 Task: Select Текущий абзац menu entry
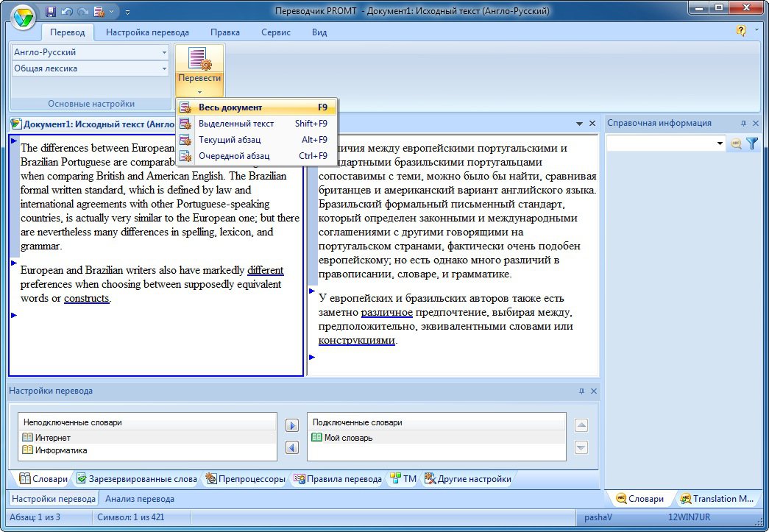257,140
